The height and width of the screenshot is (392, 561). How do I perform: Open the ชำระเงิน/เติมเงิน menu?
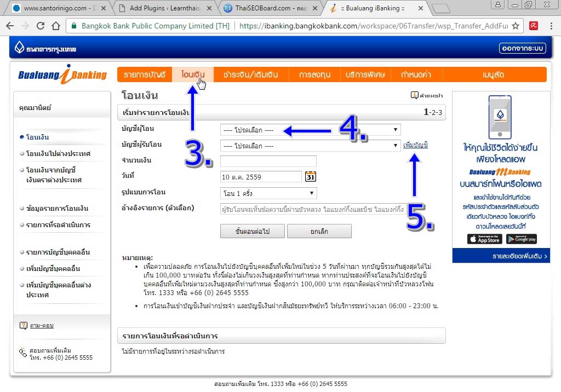[x=251, y=74]
